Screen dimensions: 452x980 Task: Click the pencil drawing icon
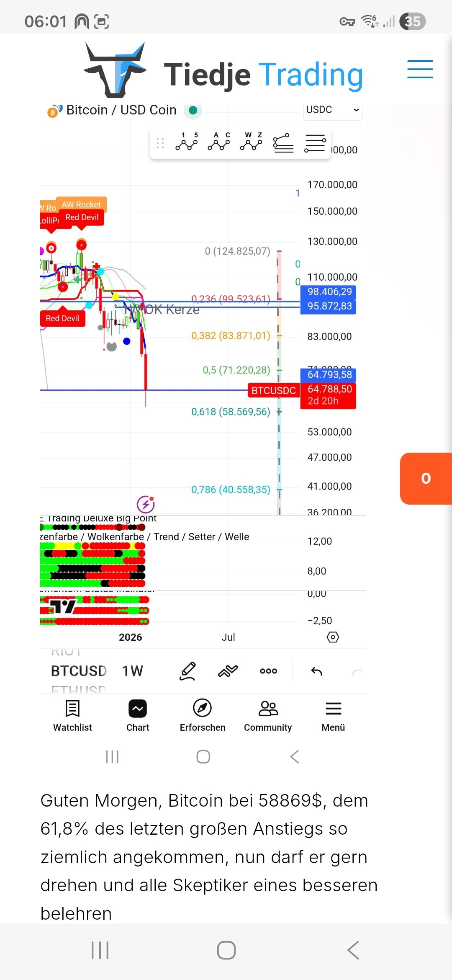187,671
